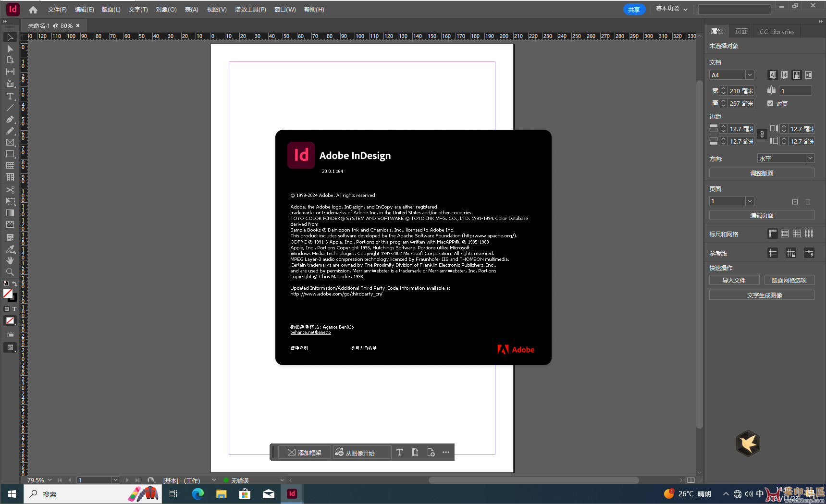The height and width of the screenshot is (504, 826).
Task: Go to the Home screen icon
Action: (x=33, y=10)
